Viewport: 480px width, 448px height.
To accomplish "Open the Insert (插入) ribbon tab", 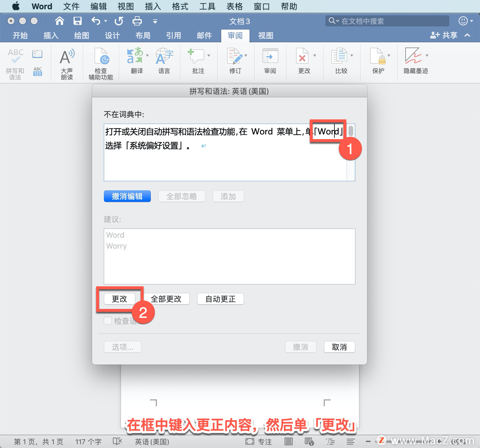I will click(51, 36).
